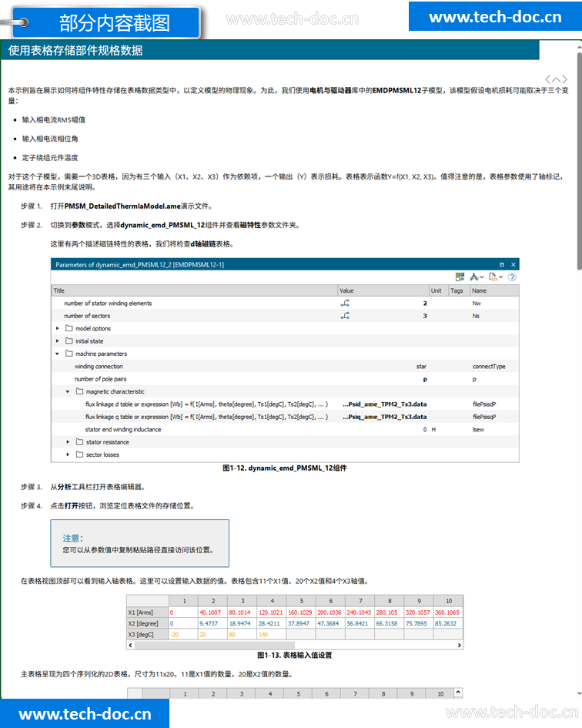
Task: Click the Unit column header
Action: (x=439, y=290)
